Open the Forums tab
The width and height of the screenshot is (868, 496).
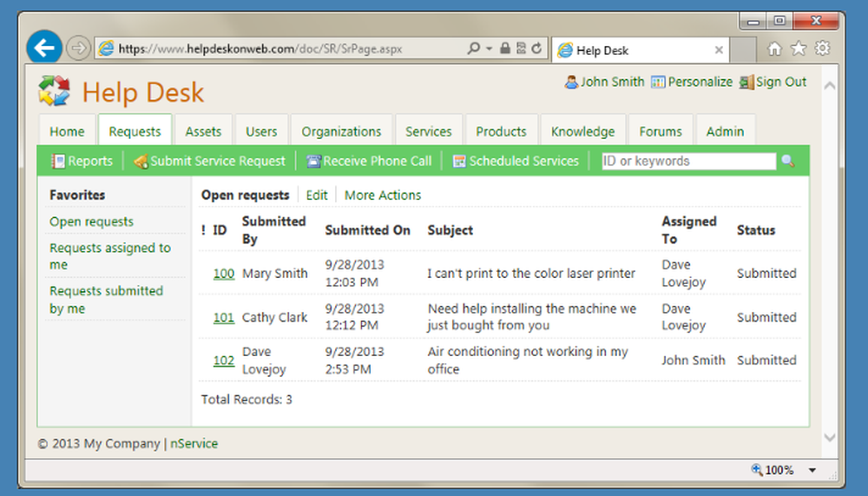tap(661, 131)
